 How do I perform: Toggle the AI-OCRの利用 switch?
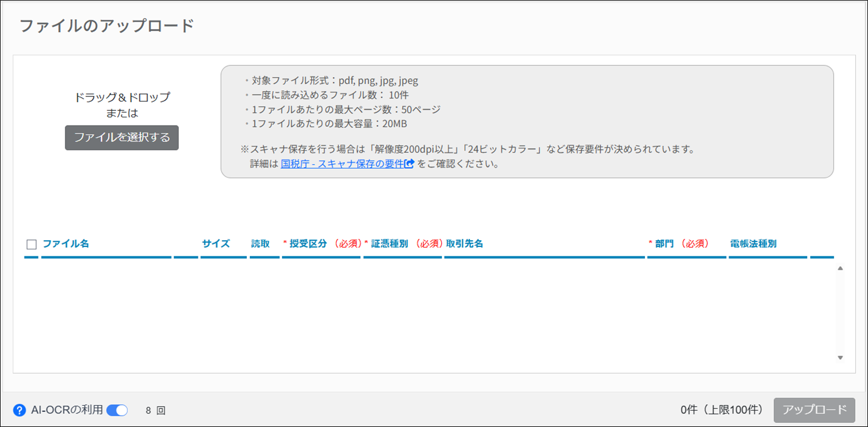(x=117, y=410)
